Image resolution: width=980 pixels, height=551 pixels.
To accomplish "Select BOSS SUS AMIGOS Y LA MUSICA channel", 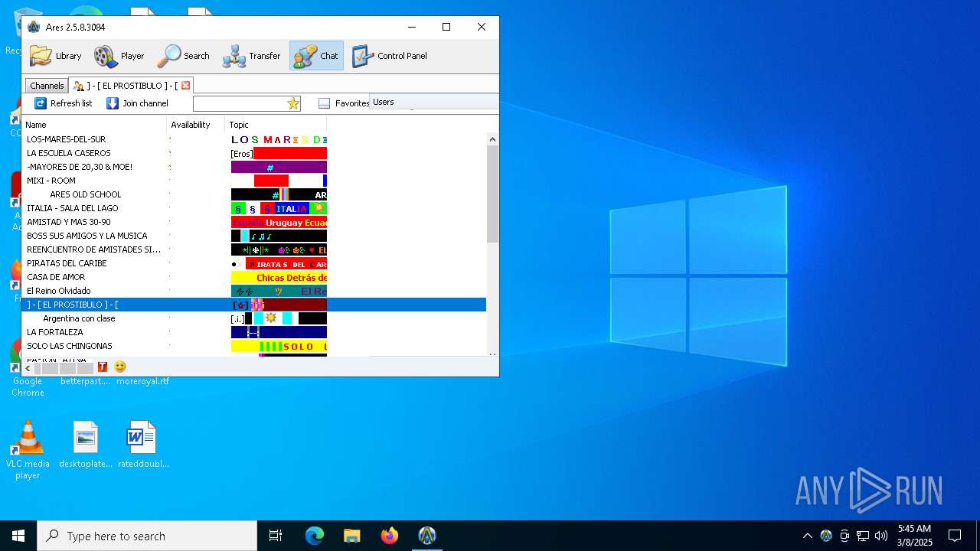I will [254, 236].
